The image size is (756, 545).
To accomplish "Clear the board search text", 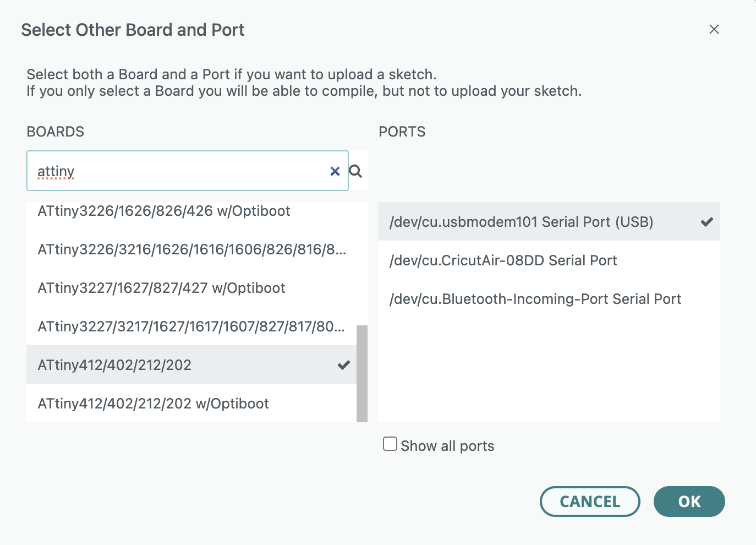I will [335, 171].
